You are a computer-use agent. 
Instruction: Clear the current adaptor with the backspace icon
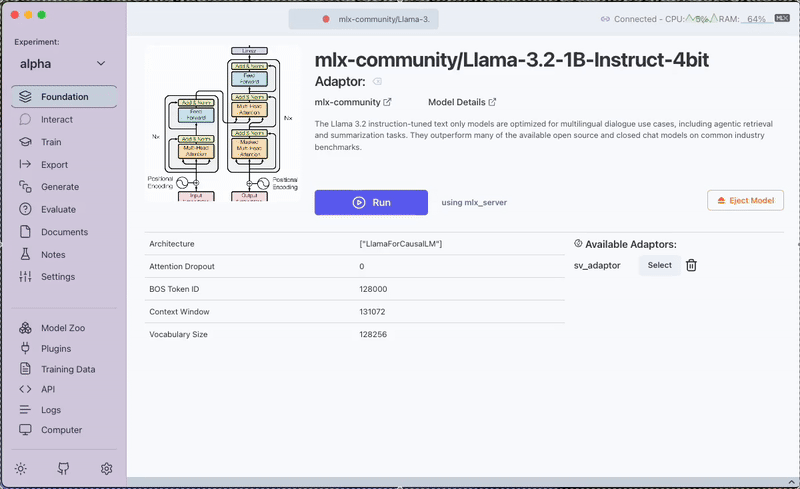(377, 82)
